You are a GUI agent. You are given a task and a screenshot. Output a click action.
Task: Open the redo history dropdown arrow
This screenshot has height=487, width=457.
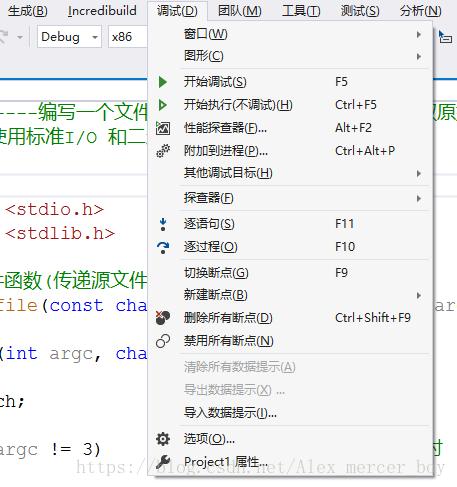20,37
